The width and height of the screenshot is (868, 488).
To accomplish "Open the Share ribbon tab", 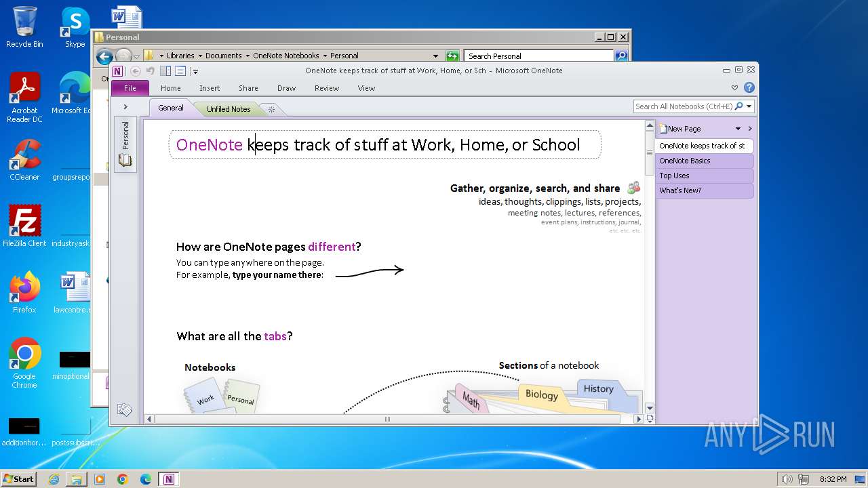I will pos(248,88).
